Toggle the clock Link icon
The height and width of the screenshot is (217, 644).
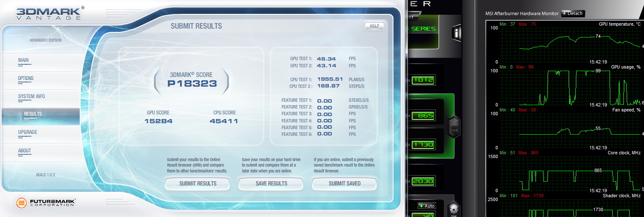454,126
